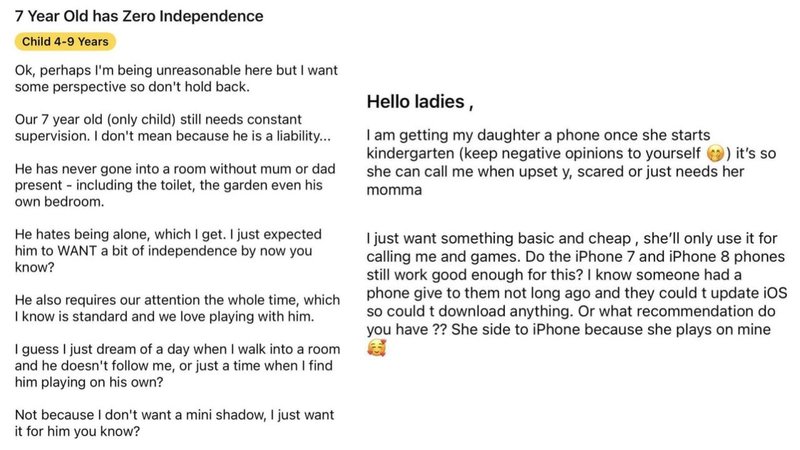Click the paragraph He also requires our attention

coord(177,308)
